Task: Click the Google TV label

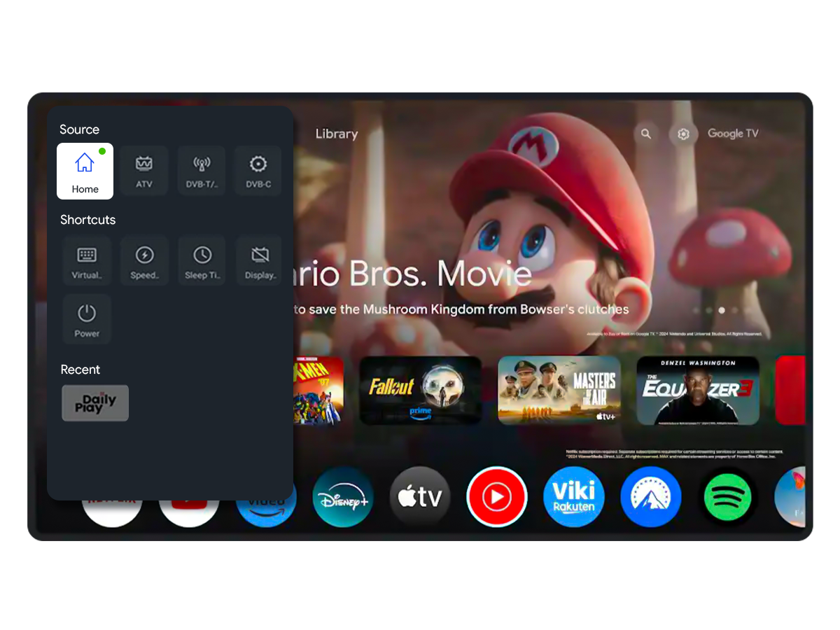Action: [x=733, y=133]
